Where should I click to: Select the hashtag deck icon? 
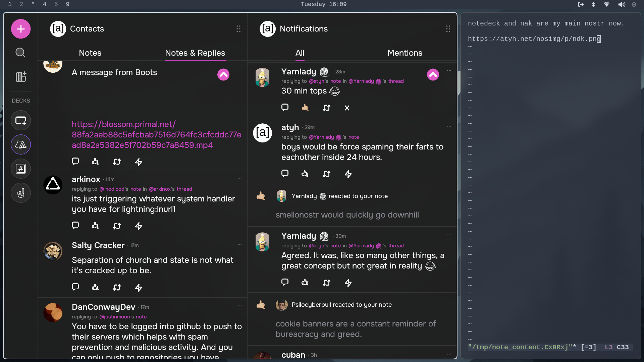pos(21,169)
